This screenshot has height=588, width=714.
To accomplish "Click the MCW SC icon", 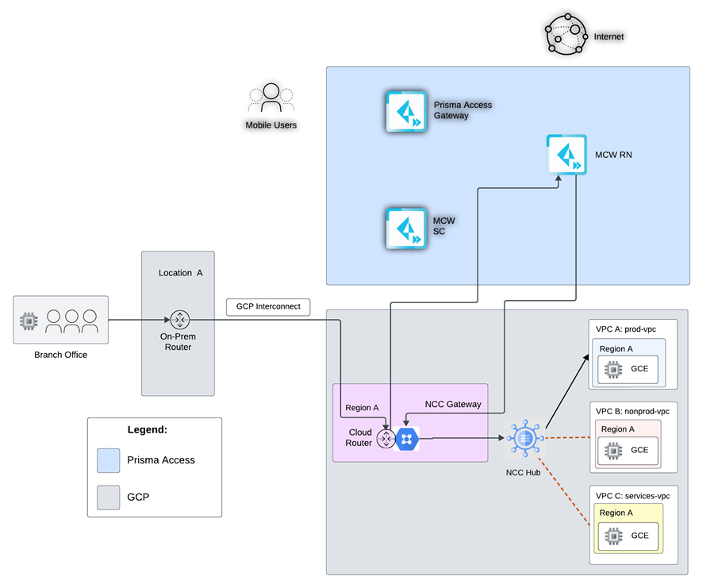I will point(407,229).
